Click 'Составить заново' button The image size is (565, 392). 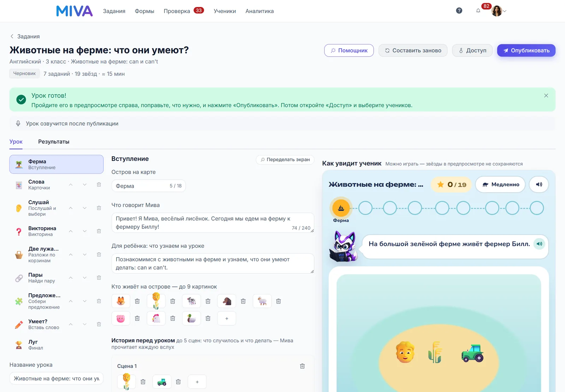coord(413,50)
